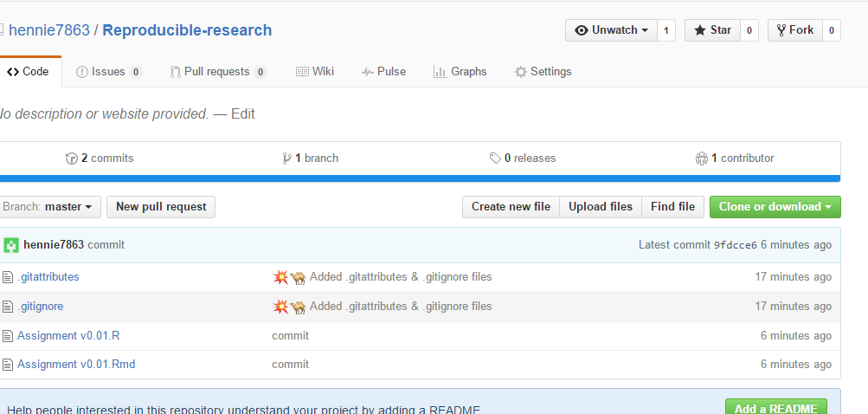This screenshot has width=868, height=414.
Task: Open the Assignment v0.01.R file
Action: click(x=68, y=335)
